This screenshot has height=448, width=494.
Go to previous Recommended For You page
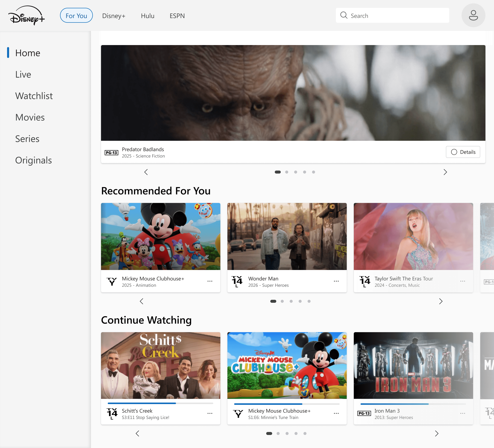[141, 301]
